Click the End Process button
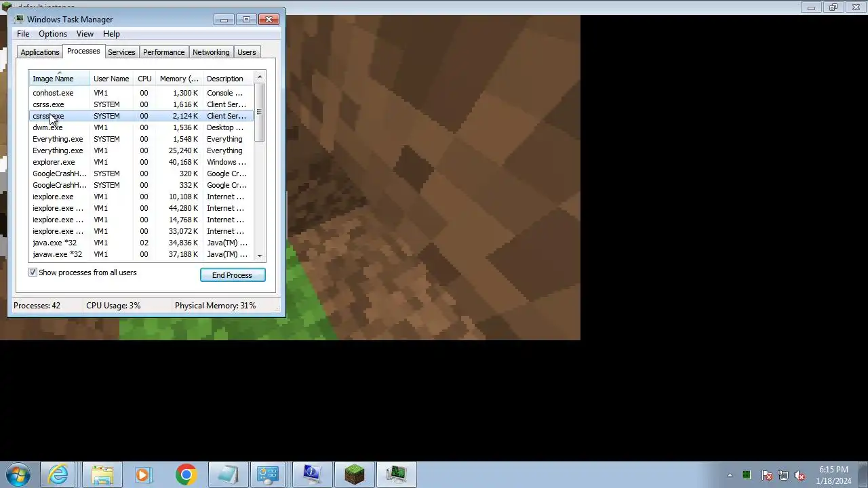Screen dimensions: 868x488 [x=233, y=275]
